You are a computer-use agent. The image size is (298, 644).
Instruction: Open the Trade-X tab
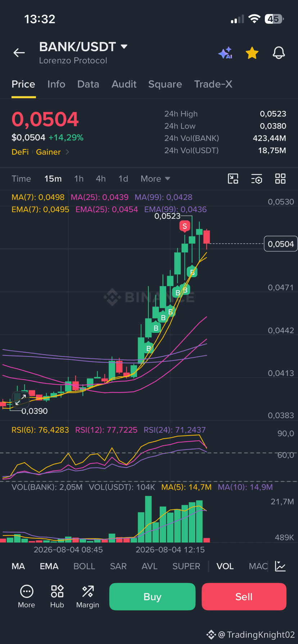(213, 84)
